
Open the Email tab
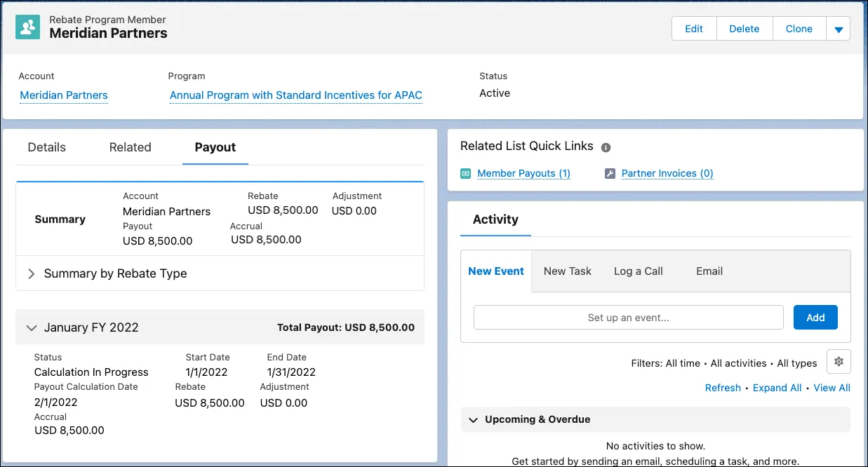coord(709,271)
